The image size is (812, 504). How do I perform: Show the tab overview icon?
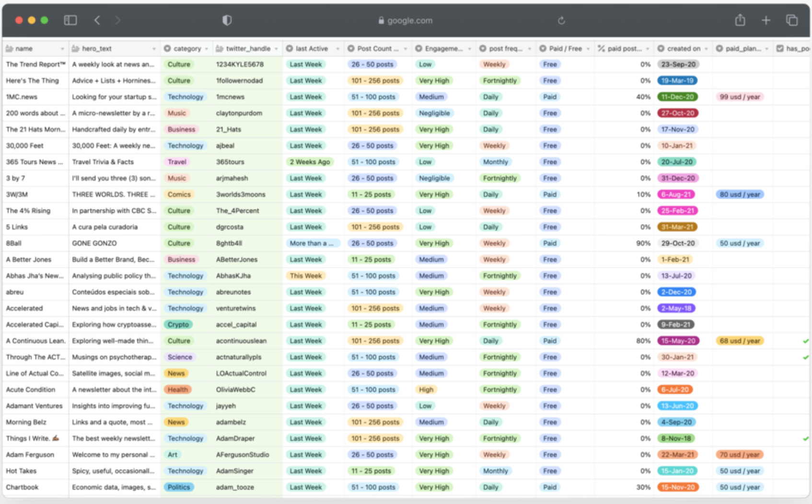click(792, 20)
